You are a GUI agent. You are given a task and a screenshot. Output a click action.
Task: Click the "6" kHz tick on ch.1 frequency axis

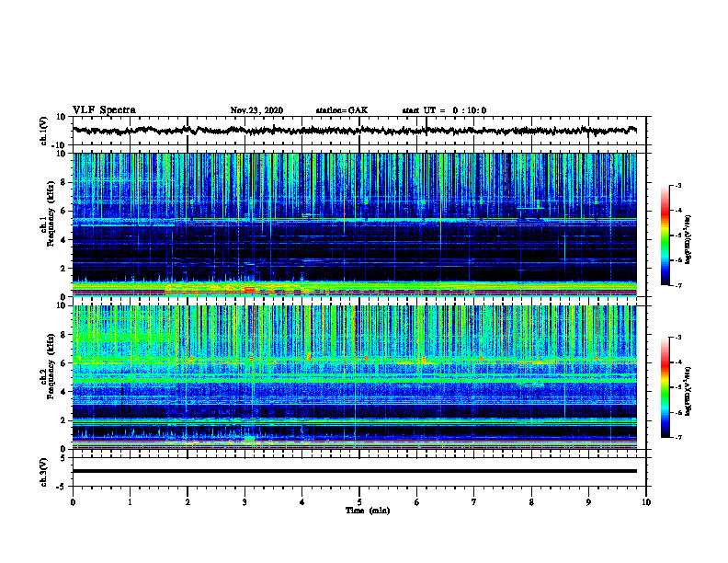[x=63, y=212]
